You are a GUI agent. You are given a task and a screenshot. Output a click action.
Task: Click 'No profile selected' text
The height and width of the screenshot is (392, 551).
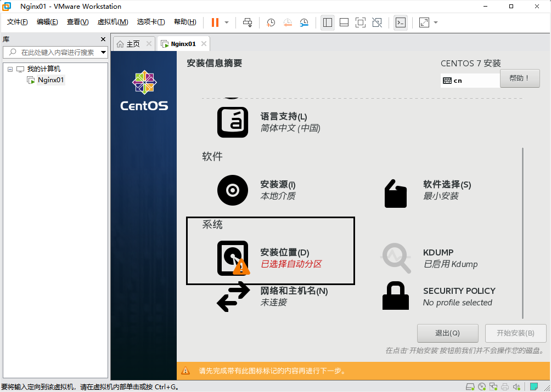458,303
